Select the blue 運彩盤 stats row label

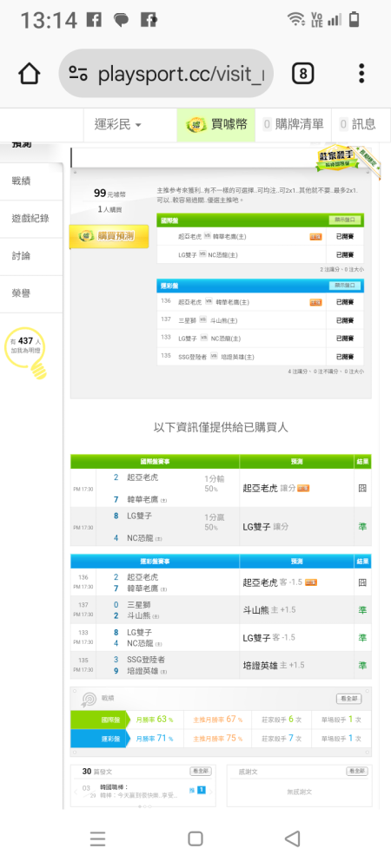[101, 739]
